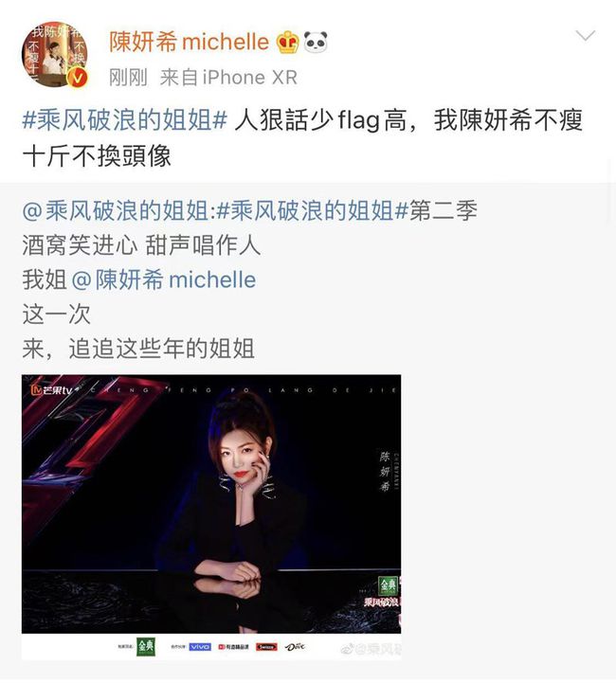Screen dimensions: 616x683
Task: Open 陳妍希 michelle's profile avatar
Action: [54, 55]
